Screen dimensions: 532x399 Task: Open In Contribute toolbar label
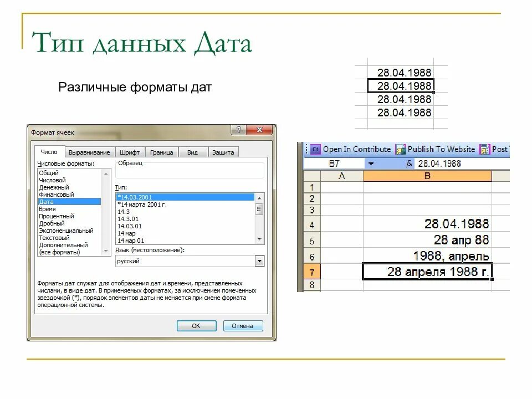[356, 149]
